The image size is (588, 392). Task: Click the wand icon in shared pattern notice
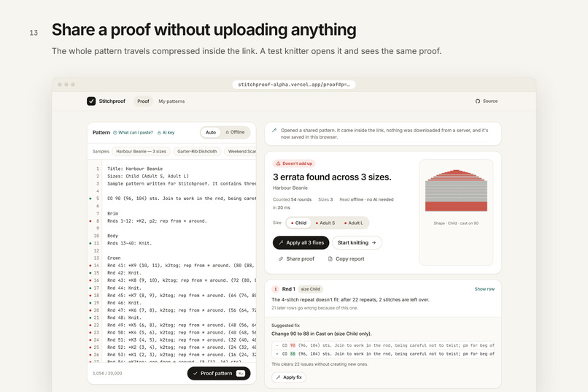[x=274, y=130]
